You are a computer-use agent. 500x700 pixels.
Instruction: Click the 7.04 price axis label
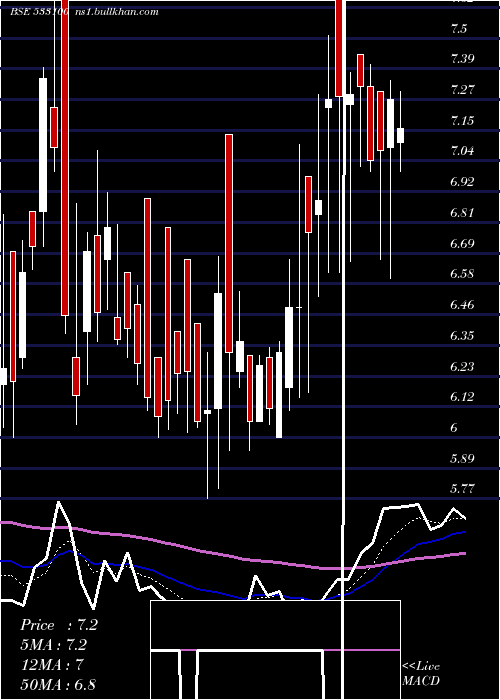(462, 151)
